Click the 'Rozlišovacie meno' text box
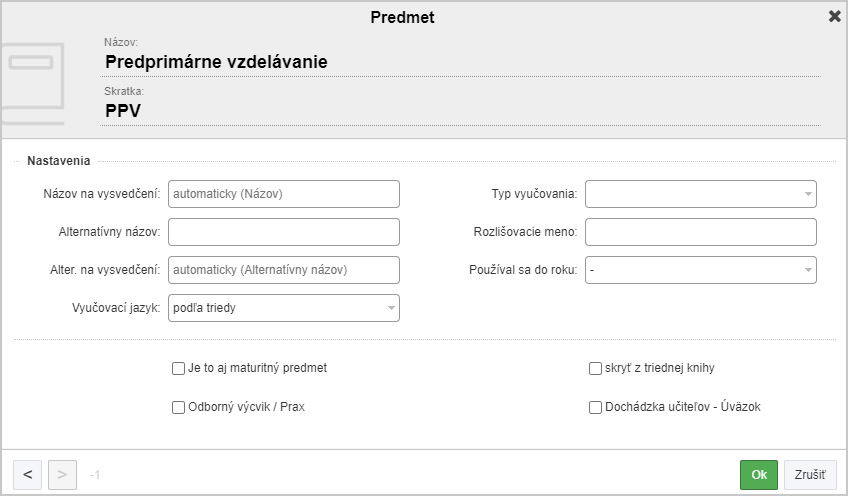848x496 pixels. click(700, 232)
